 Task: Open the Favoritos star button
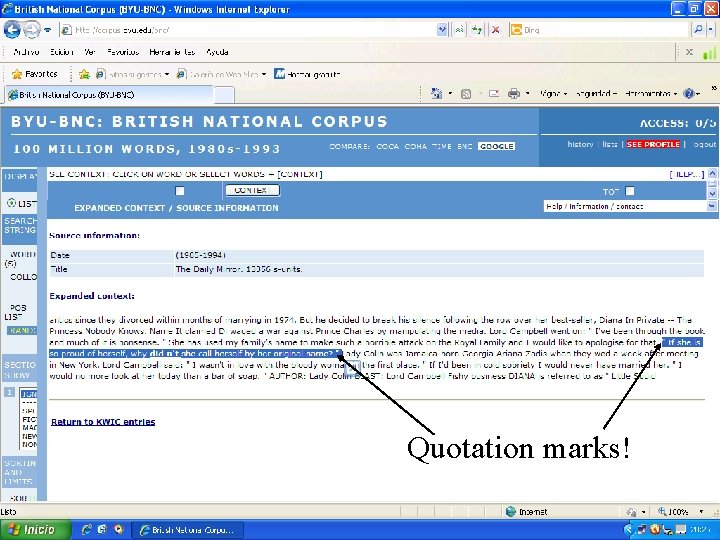[x=34, y=74]
